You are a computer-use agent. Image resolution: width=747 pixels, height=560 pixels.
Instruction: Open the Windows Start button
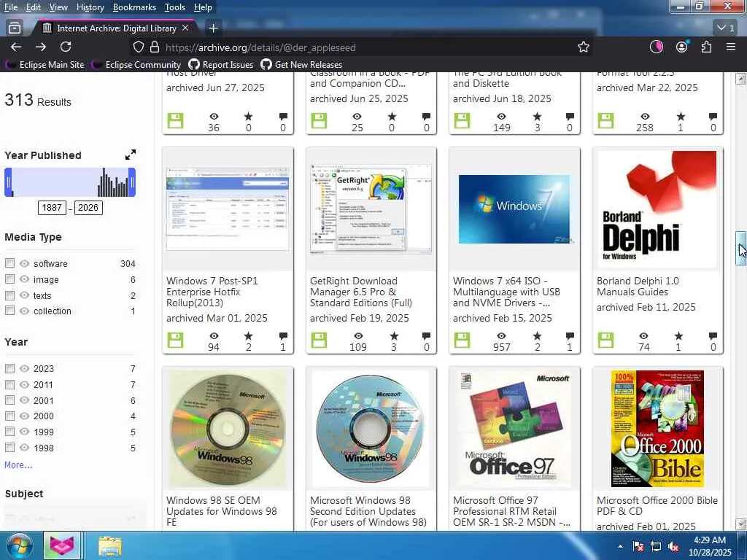[19, 545]
